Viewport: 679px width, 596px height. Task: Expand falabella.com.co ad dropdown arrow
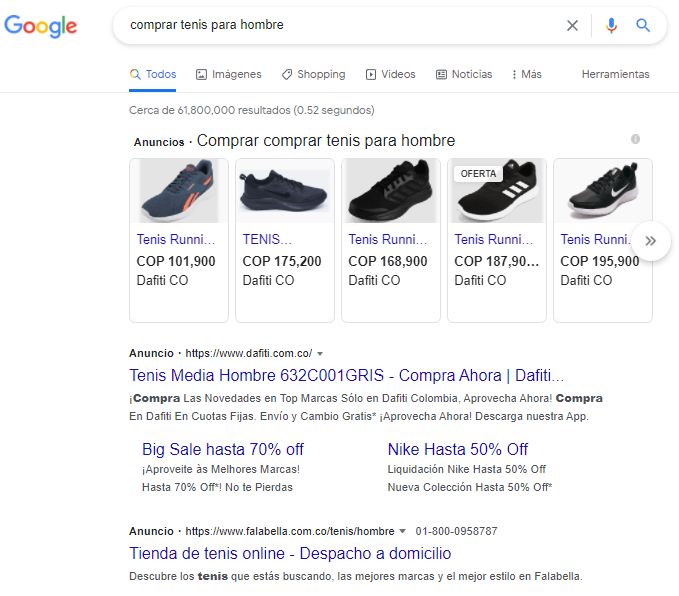coord(402,531)
